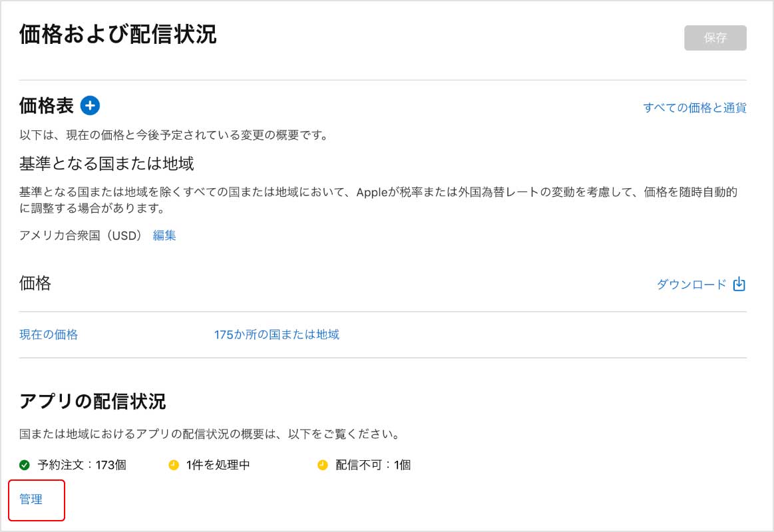This screenshot has width=774, height=532.
Task: Click the 予約注文：173個 status text
Action: [x=82, y=465]
